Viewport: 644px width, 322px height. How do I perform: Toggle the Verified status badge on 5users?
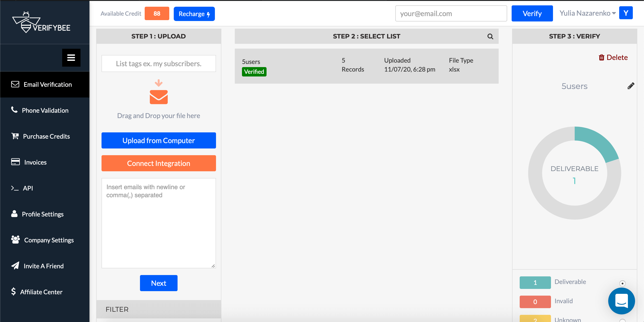[x=254, y=72]
